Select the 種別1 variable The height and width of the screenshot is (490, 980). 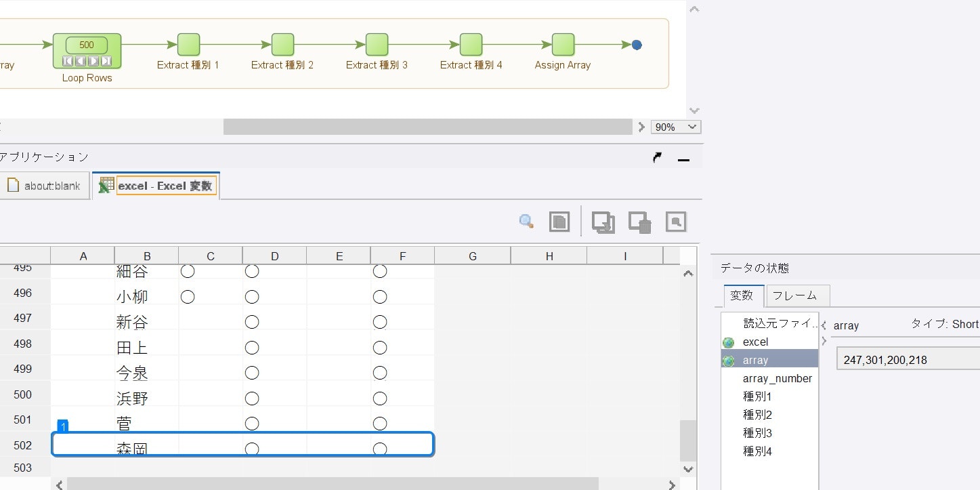tap(770, 396)
